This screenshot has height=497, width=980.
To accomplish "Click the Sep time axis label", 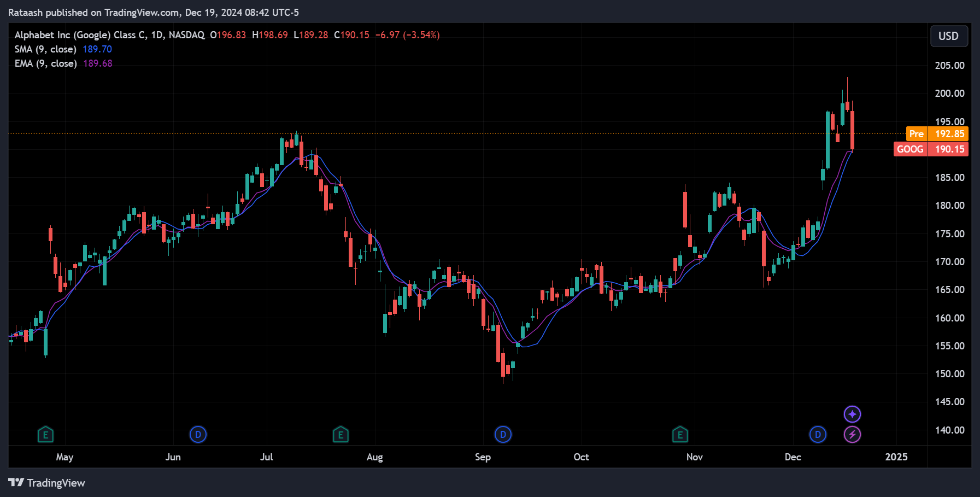I will point(483,457).
